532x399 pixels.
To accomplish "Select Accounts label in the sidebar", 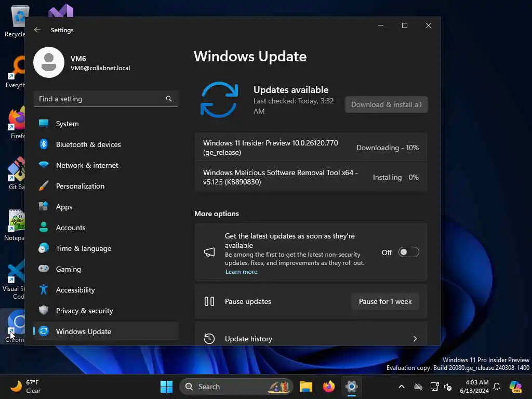I will pyautogui.click(x=71, y=228).
